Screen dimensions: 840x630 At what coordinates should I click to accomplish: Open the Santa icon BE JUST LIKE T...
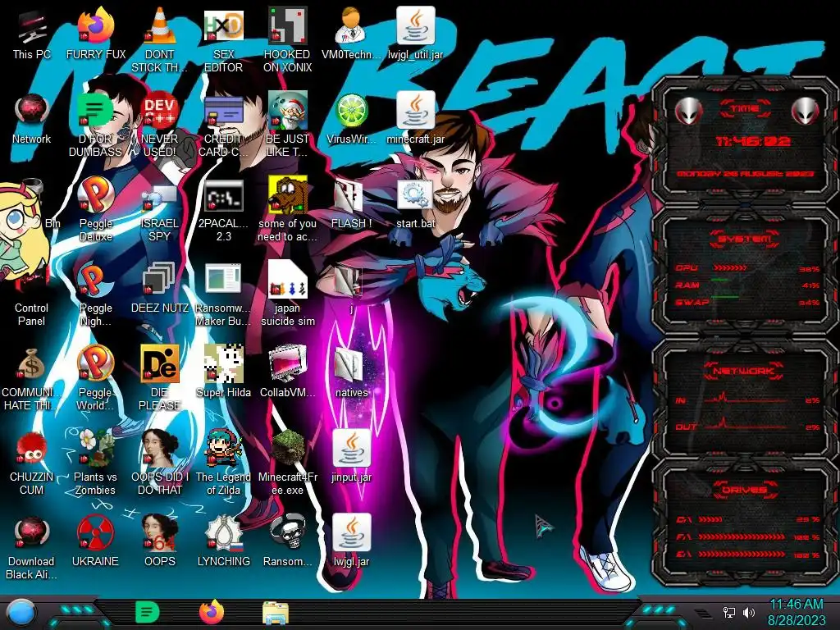pos(287,125)
